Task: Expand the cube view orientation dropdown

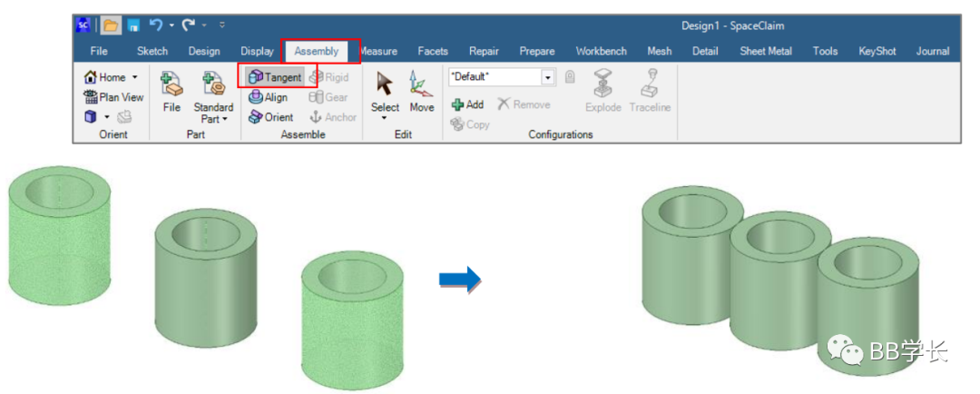Action: pos(107,118)
